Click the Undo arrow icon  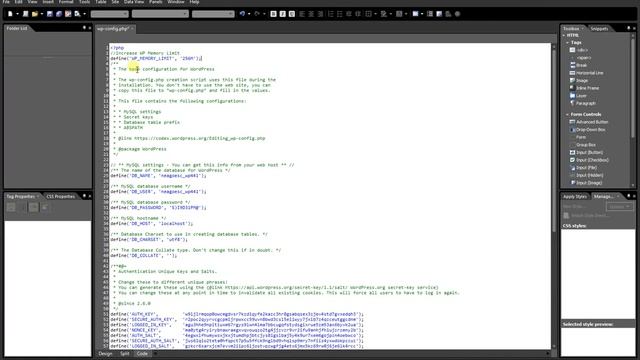(242, 14)
